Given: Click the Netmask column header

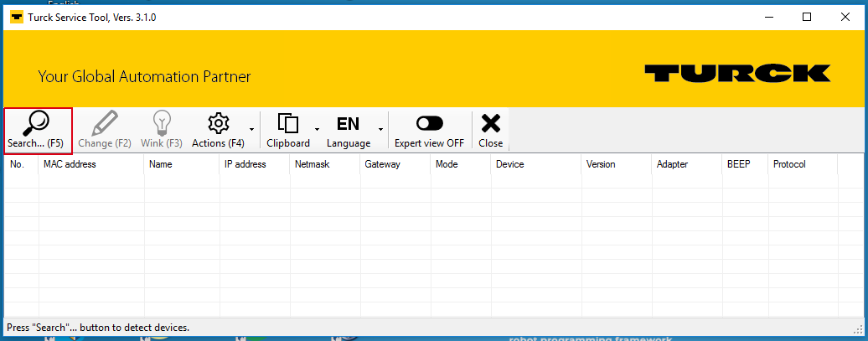Looking at the screenshot, I should point(325,164).
